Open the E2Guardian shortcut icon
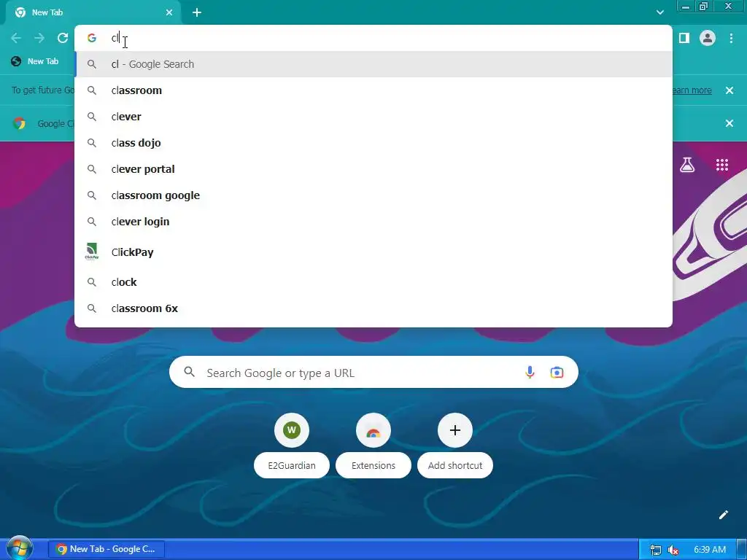747x560 pixels. 292,430
